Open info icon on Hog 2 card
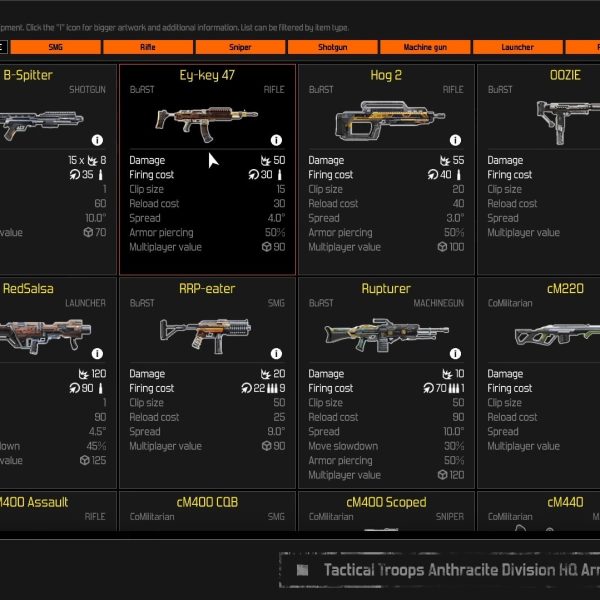This screenshot has height=600, width=600. click(455, 140)
